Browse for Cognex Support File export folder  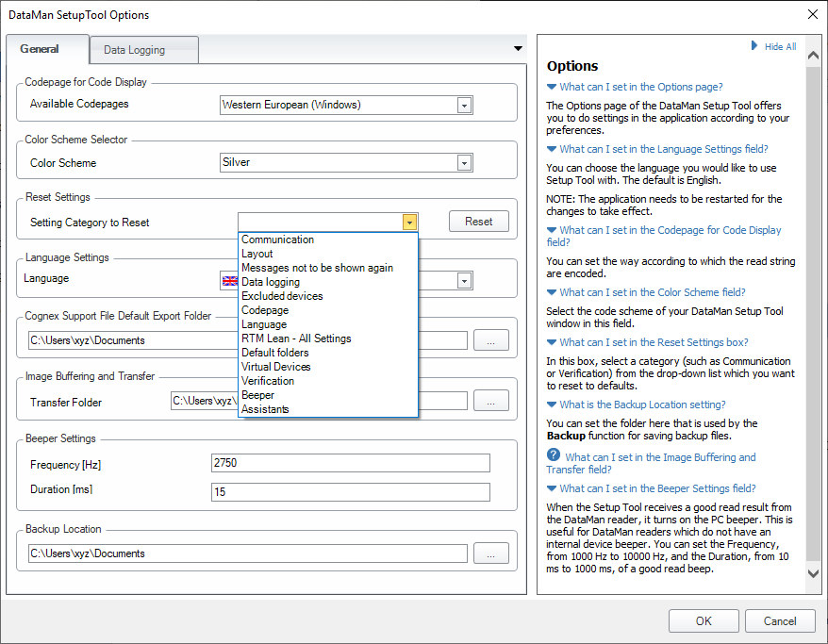pyautogui.click(x=490, y=340)
